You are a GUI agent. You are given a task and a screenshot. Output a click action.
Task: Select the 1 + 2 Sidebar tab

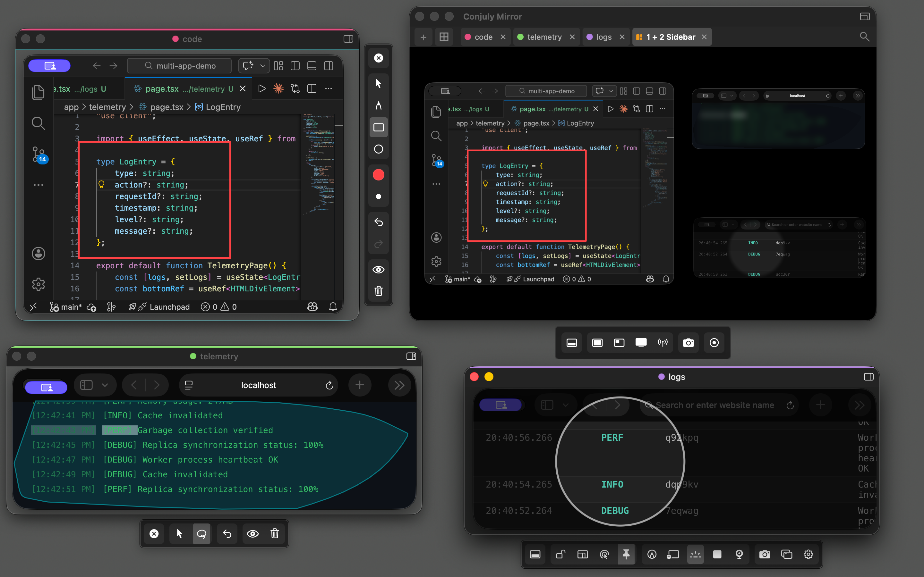click(x=670, y=37)
